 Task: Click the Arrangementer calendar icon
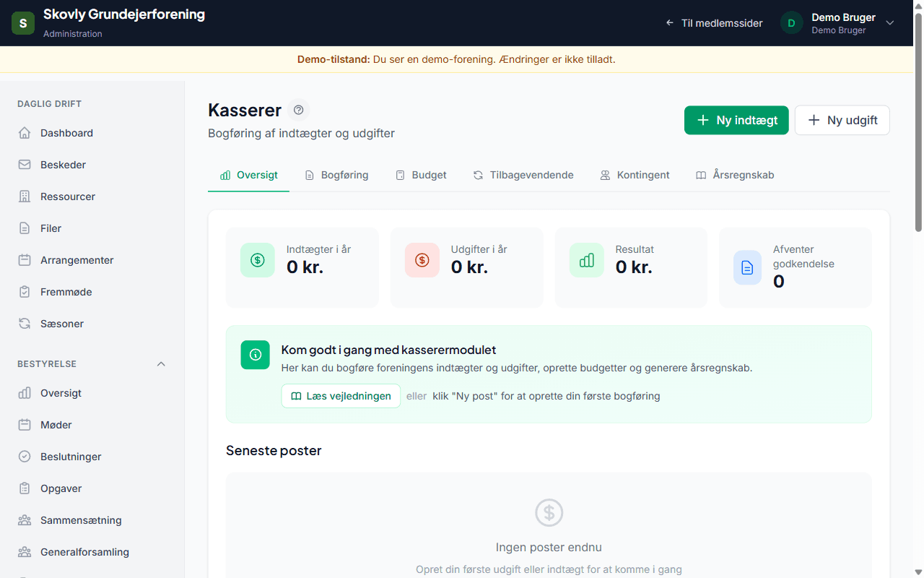(x=25, y=260)
